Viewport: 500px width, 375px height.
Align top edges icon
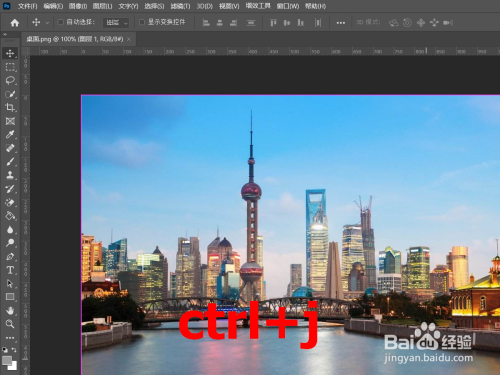(x=273, y=23)
